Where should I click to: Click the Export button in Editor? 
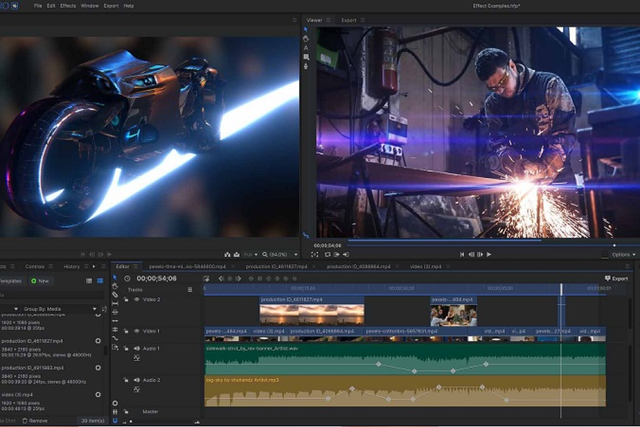[616, 278]
